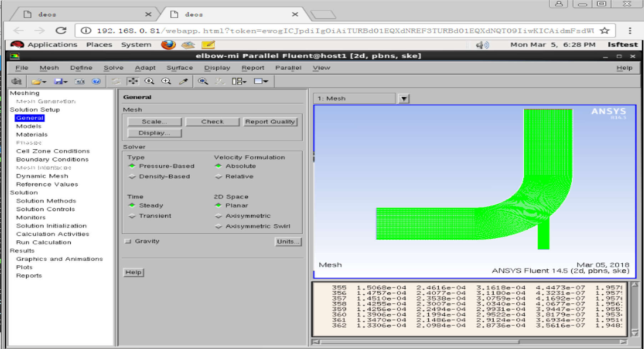Click the console scroll-up arrow
The height and width of the screenshot is (349, 644).
coord(635,285)
